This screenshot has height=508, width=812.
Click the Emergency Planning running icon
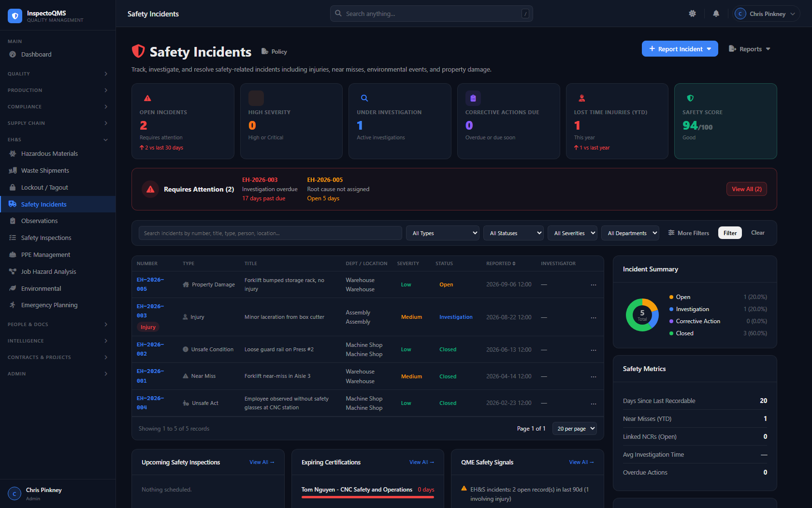point(13,305)
